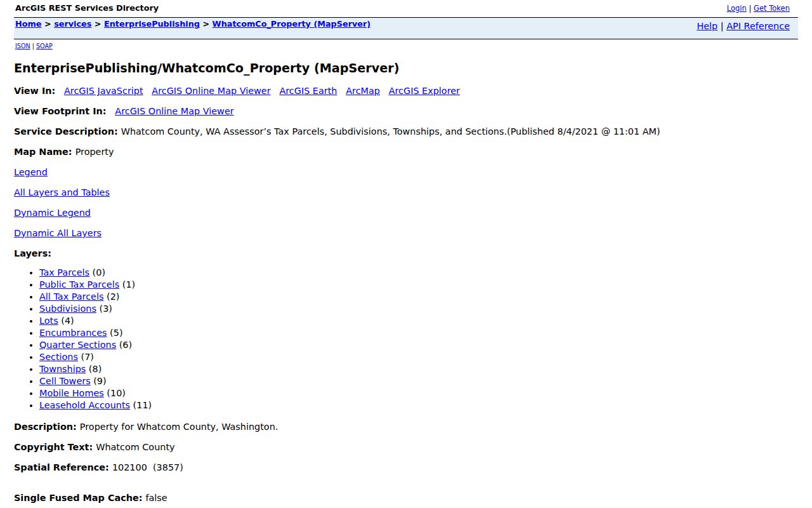The image size is (812, 508).
Task: Open the Quarter Sections layer
Action: click(77, 345)
